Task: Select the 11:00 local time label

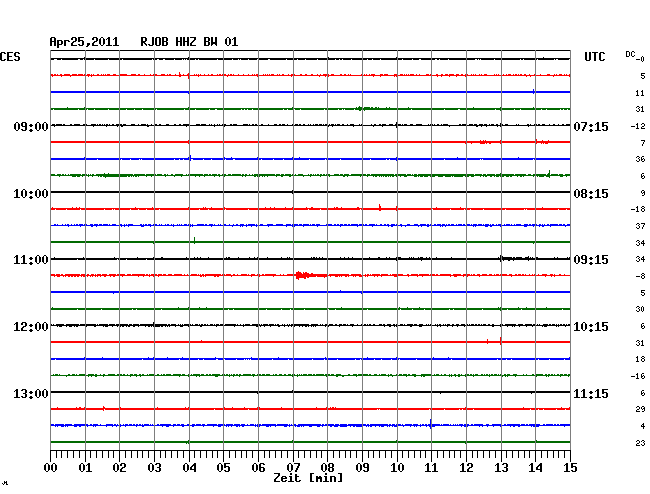Action: click(x=31, y=260)
